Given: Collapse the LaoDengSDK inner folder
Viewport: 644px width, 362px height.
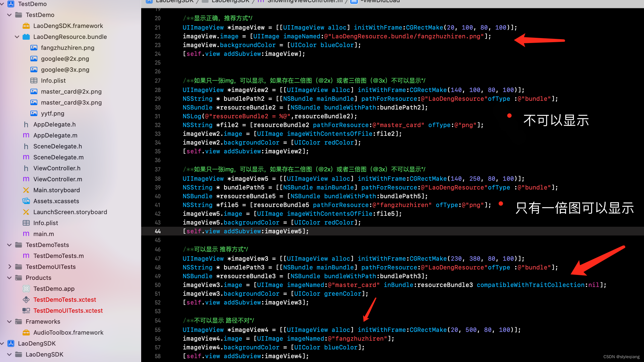Looking at the screenshot, I should (9, 355).
